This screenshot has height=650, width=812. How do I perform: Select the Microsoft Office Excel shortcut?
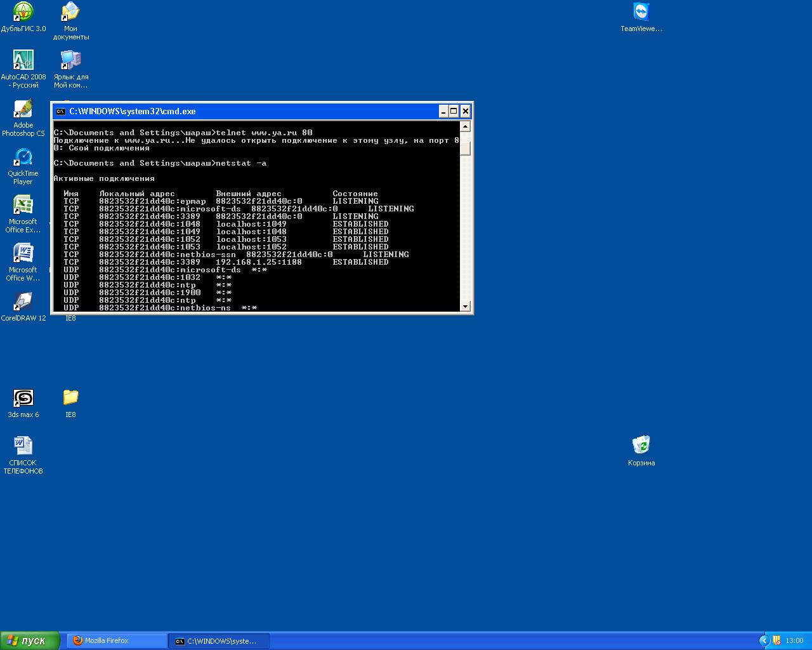click(23, 205)
